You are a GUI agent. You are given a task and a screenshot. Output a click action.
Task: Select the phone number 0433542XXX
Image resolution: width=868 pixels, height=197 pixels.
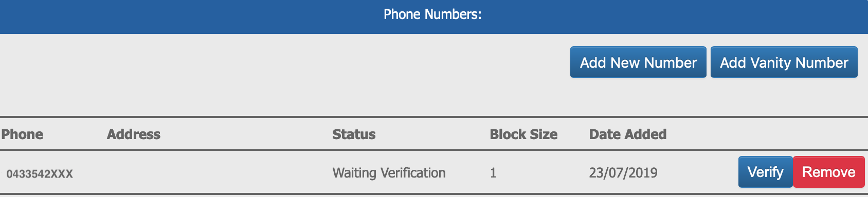pos(40,174)
